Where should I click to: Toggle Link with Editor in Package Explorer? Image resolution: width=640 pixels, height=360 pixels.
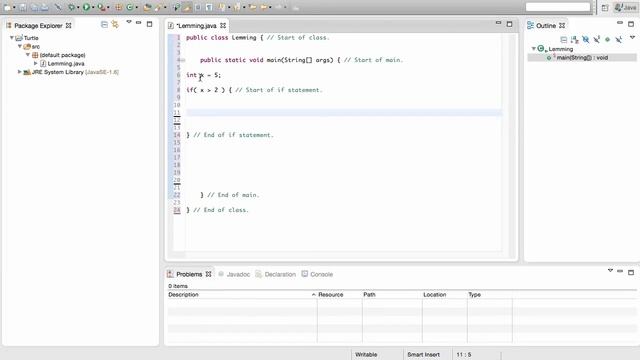point(115,25)
